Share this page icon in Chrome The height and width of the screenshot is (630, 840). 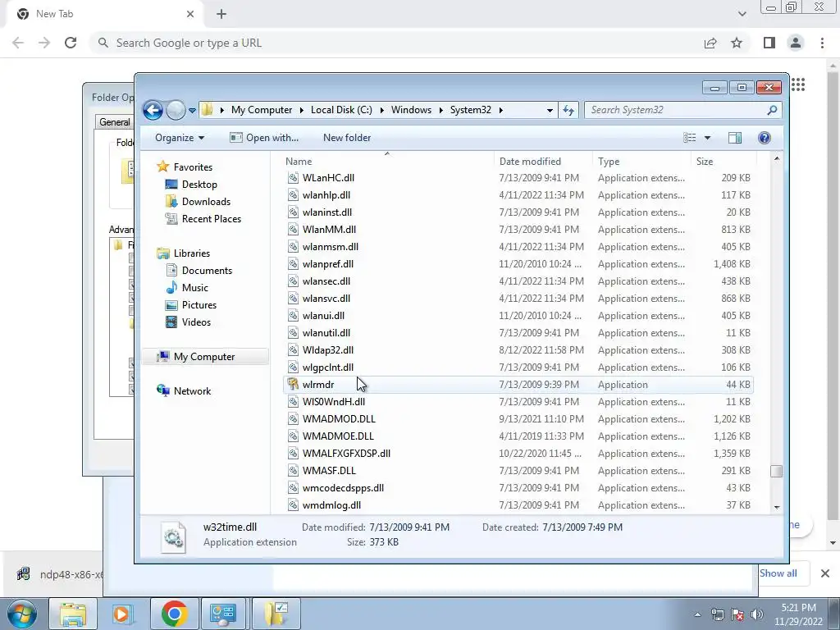(710, 43)
